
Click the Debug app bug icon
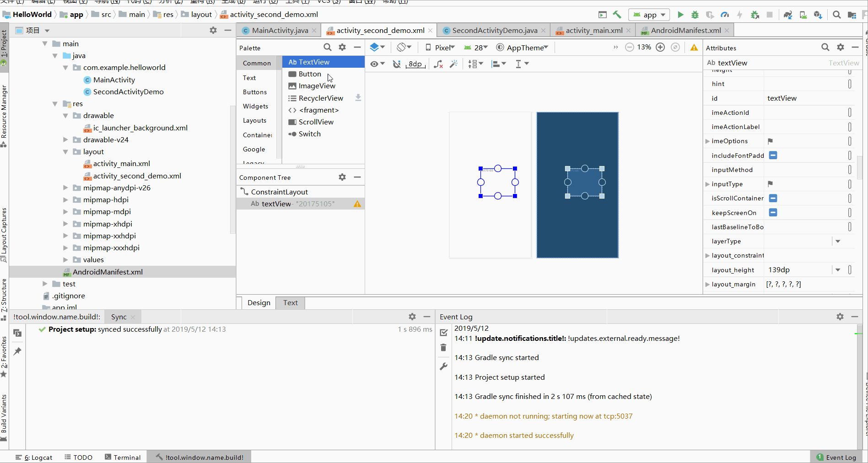695,15
